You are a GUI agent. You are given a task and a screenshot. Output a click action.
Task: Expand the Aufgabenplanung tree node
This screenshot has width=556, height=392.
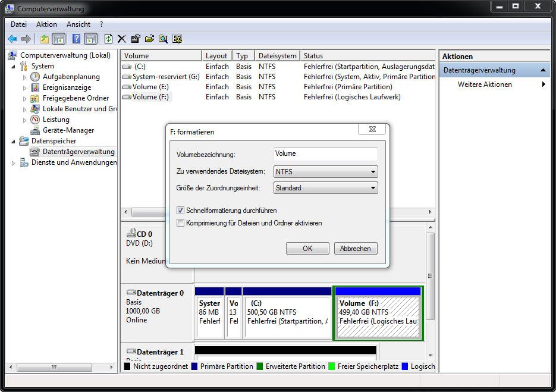pos(24,77)
